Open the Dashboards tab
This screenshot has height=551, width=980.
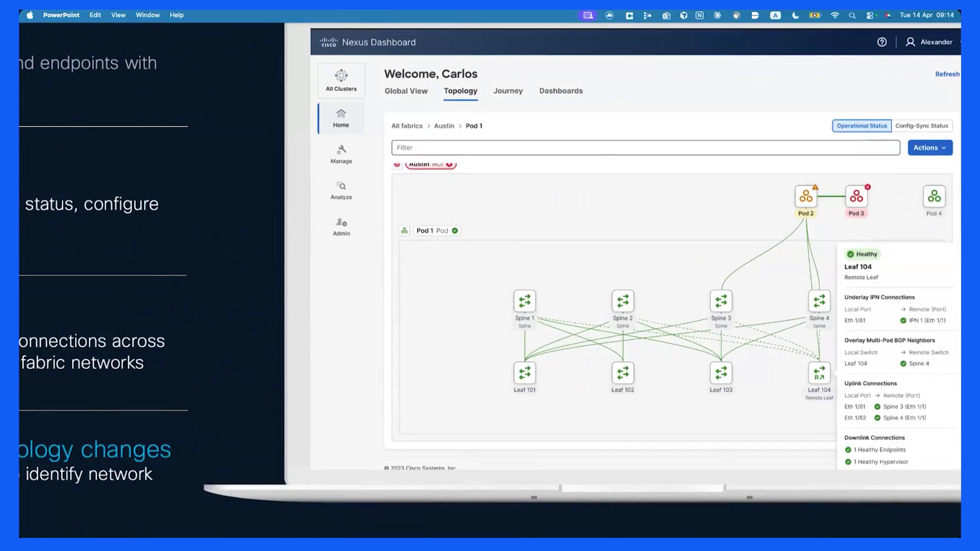[561, 91]
